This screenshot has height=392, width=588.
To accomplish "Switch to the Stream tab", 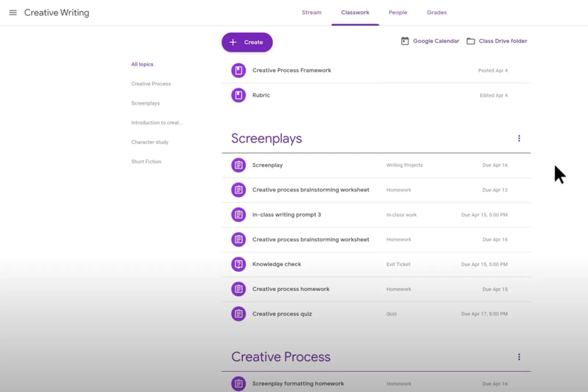I will coord(311,12).
